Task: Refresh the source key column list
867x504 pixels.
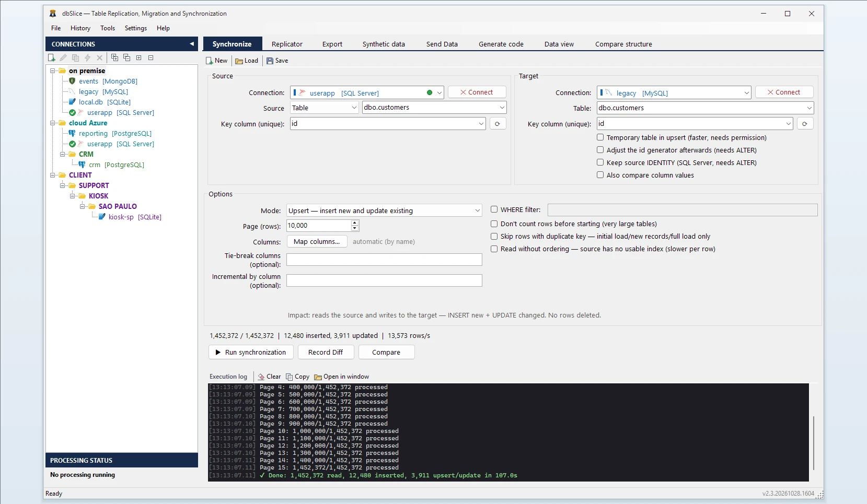Action: [498, 124]
